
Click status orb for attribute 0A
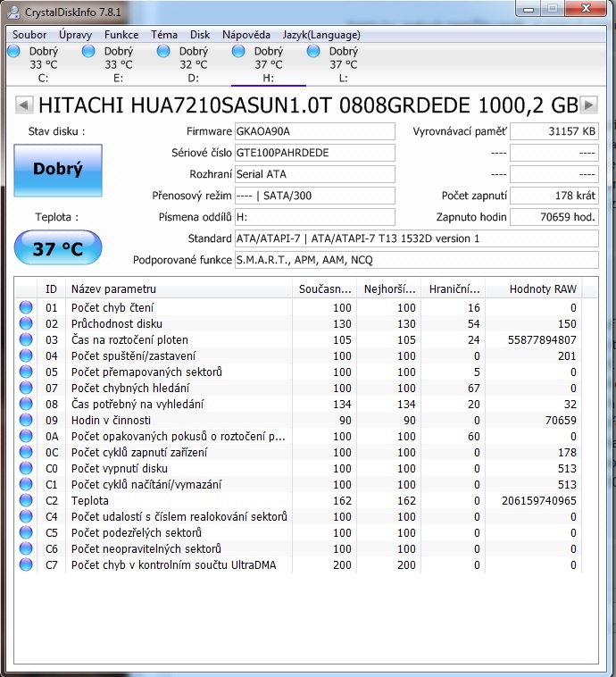(x=26, y=436)
